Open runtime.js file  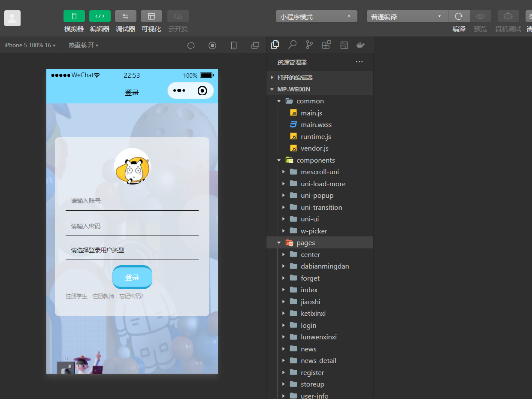tap(320, 136)
